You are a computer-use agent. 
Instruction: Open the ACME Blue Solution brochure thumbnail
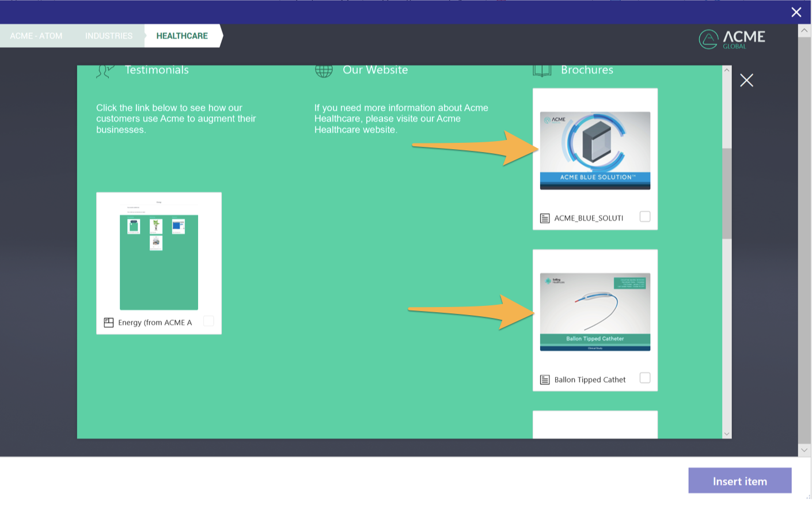click(x=595, y=150)
